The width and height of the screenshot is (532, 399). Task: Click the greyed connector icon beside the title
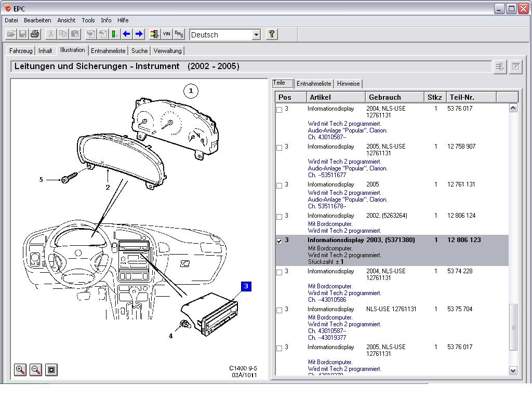(500, 66)
